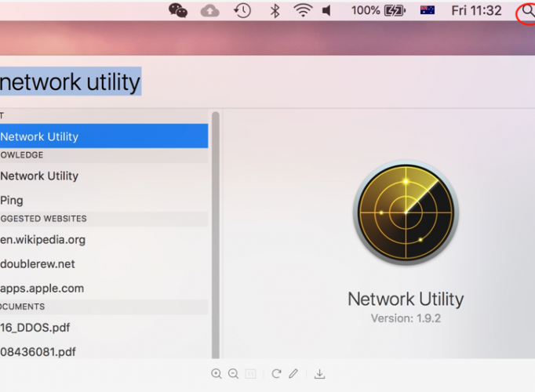This screenshot has width=535, height=392.
Task: Rotate the image with the rotate icon
Action: tap(276, 374)
